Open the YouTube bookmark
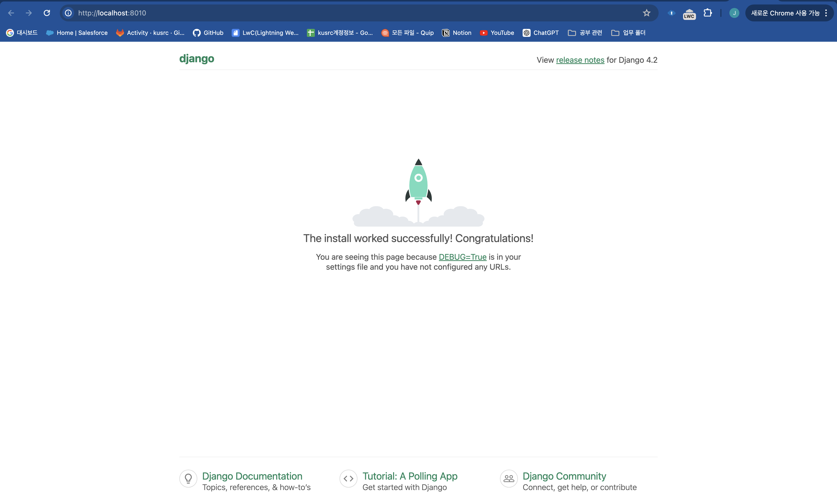 497,33
